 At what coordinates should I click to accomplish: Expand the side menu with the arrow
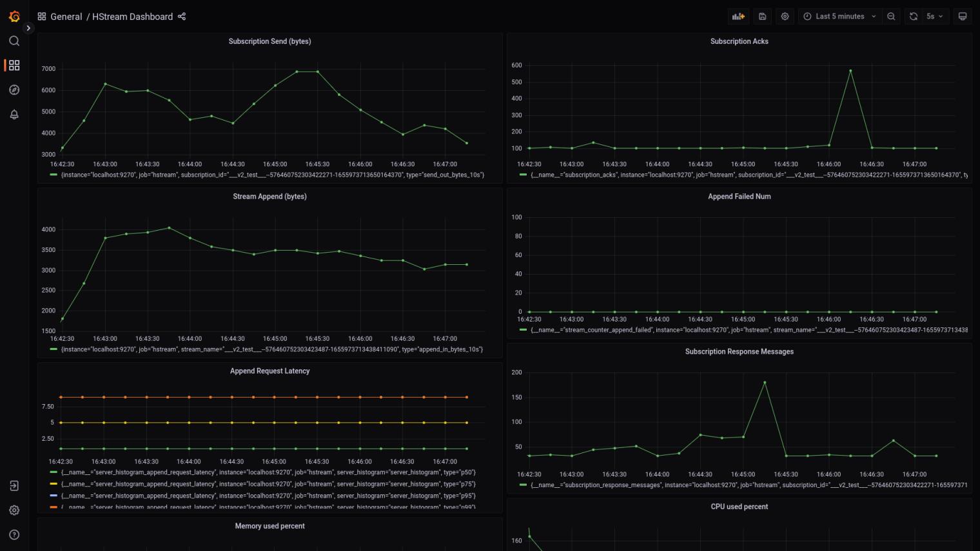click(x=28, y=28)
